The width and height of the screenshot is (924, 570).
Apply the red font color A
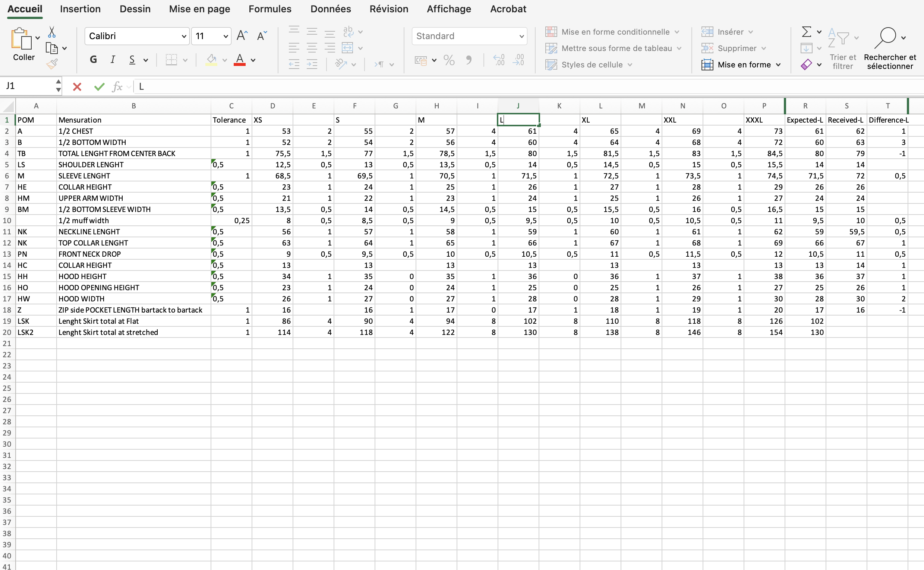(x=240, y=60)
